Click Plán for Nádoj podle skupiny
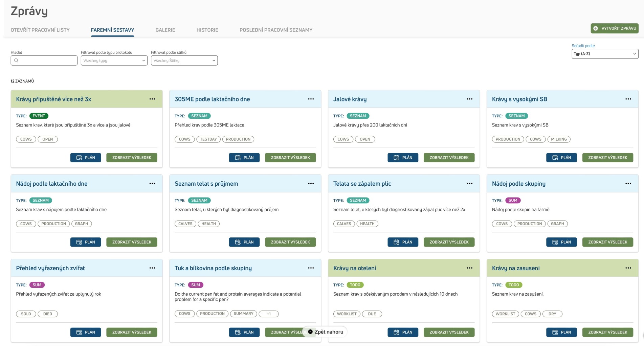The height and width of the screenshot is (346, 644). pos(562,242)
